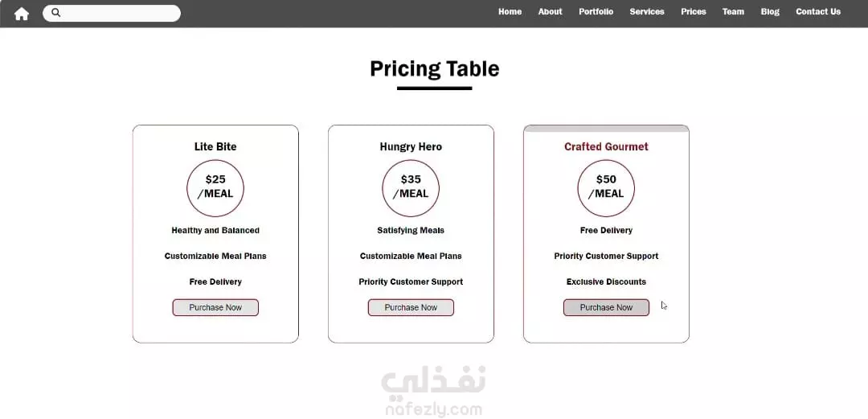Click the Crafted Gourmet card title
The image size is (868, 419).
click(606, 146)
